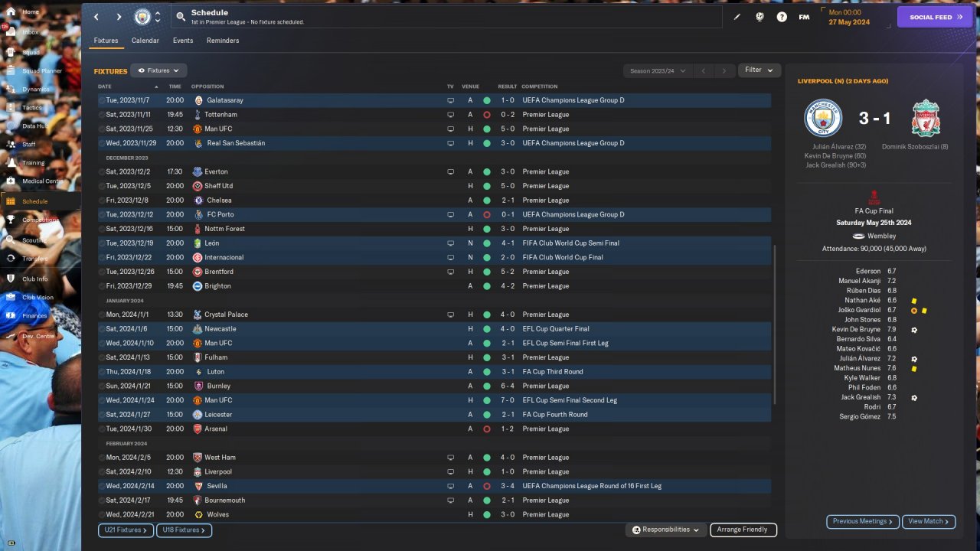Open Home from the sidebar
The height and width of the screenshot is (551, 980).
pos(31,12)
